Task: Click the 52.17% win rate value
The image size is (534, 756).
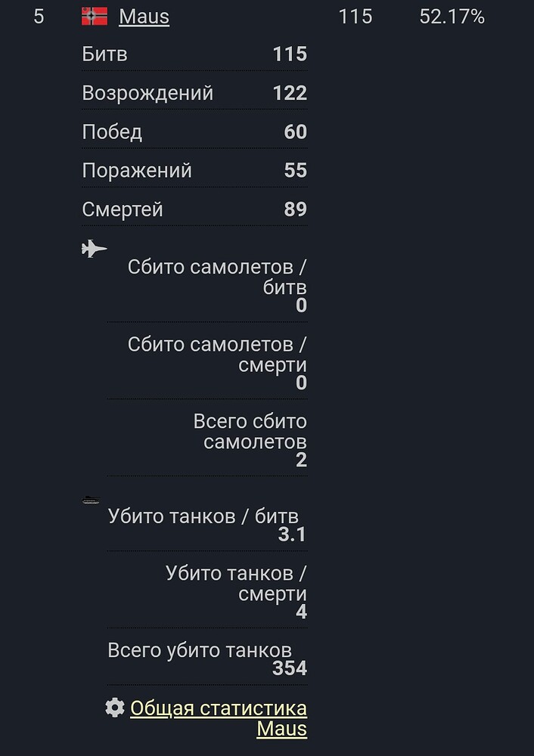Action: 452,14
